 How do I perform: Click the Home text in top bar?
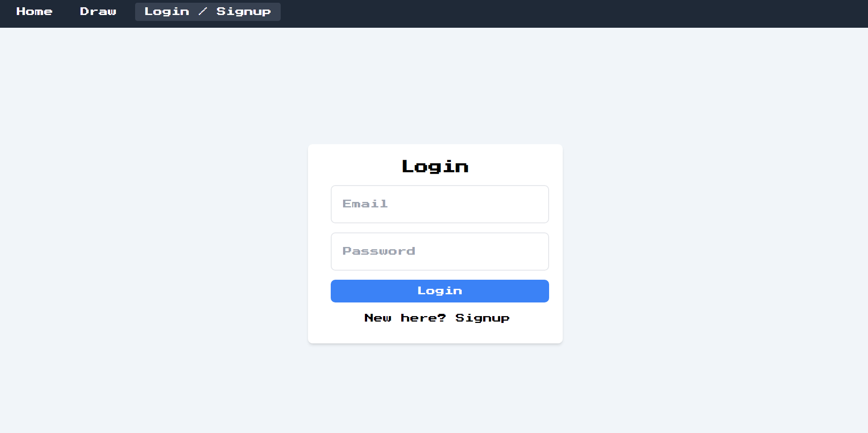[x=35, y=11]
